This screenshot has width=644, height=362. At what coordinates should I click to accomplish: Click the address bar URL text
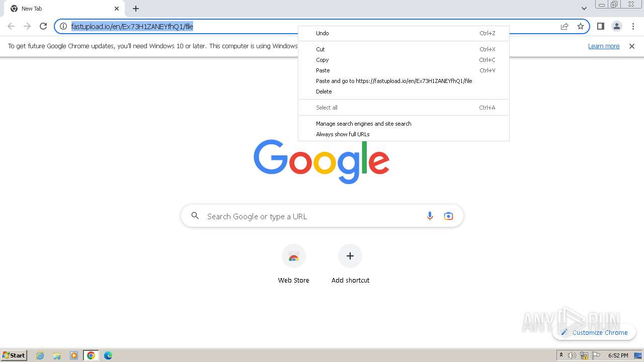coord(132,26)
